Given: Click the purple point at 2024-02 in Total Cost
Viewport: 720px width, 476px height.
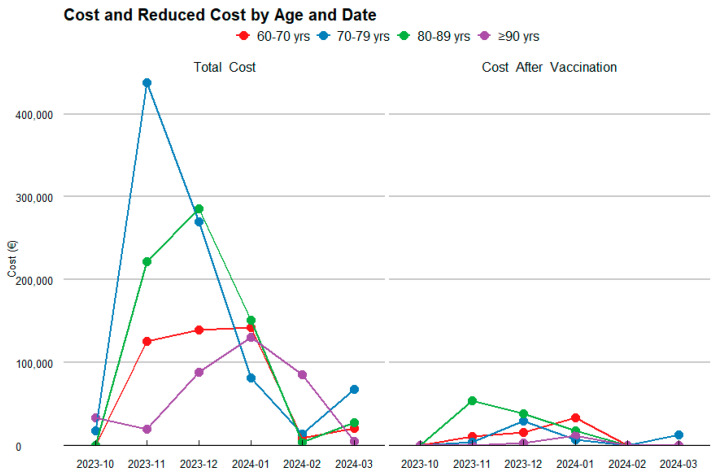Looking at the screenshot, I should point(302,375).
